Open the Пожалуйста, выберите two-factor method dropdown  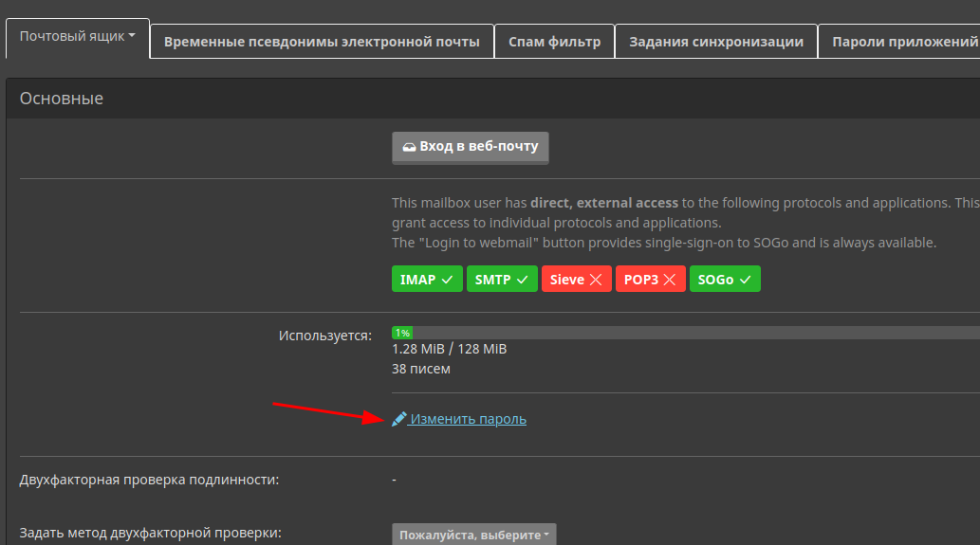474,535
